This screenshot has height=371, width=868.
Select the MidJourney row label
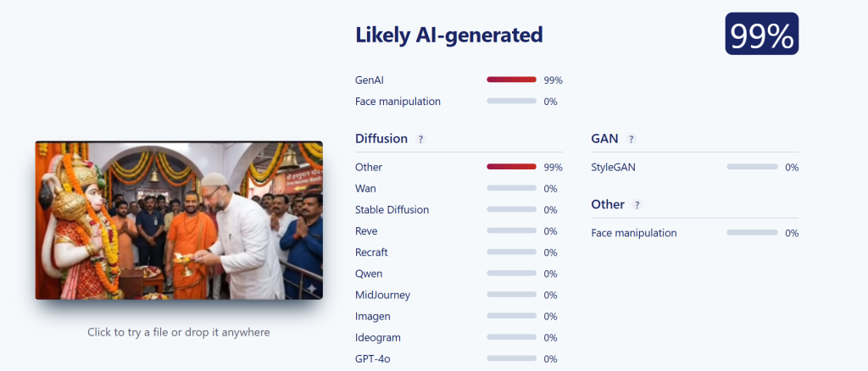pyautogui.click(x=382, y=296)
